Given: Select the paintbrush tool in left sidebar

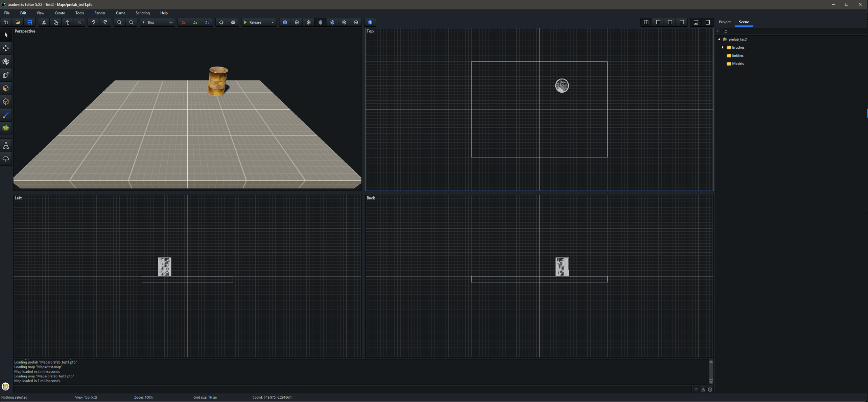Looking at the screenshot, I should tap(6, 115).
